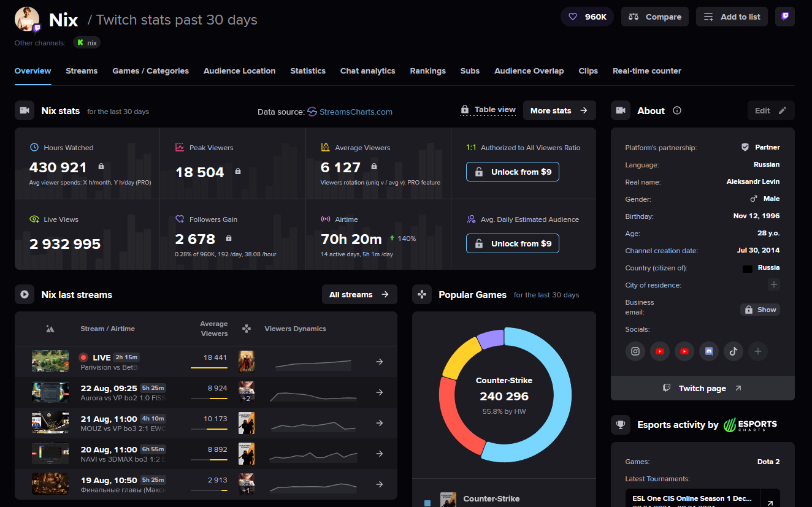Click the Edit pencil button in About
The width and height of the screenshot is (812, 507).
tap(771, 111)
